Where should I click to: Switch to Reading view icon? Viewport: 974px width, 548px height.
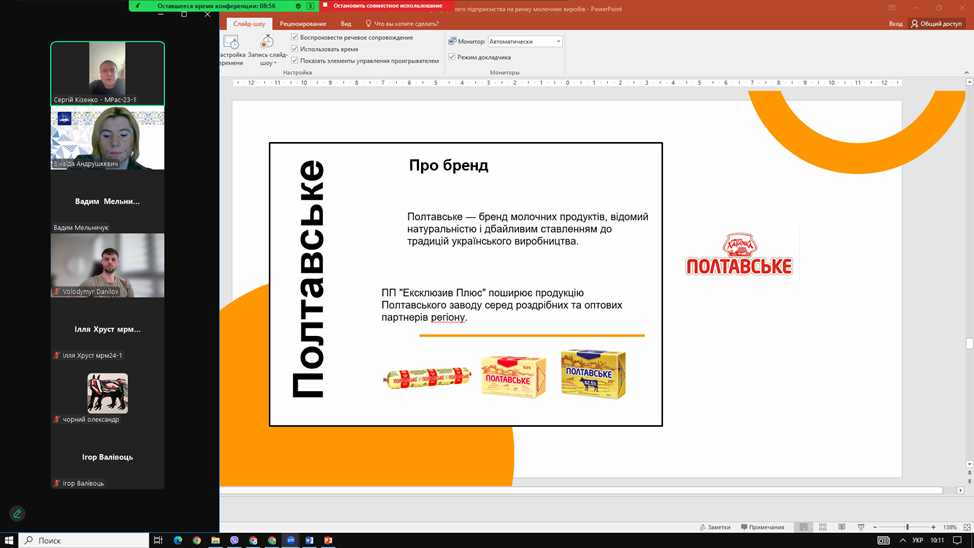pyautogui.click(x=842, y=527)
